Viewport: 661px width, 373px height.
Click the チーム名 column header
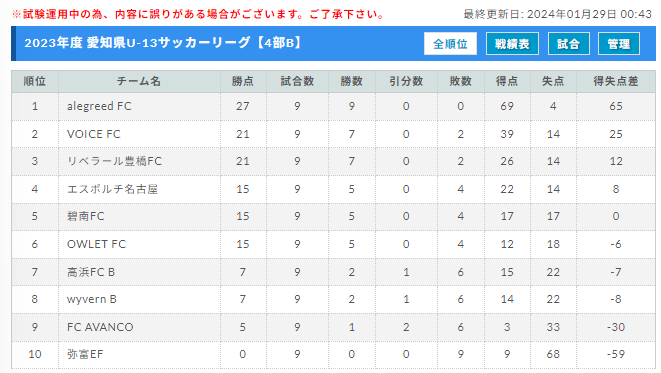click(x=139, y=81)
